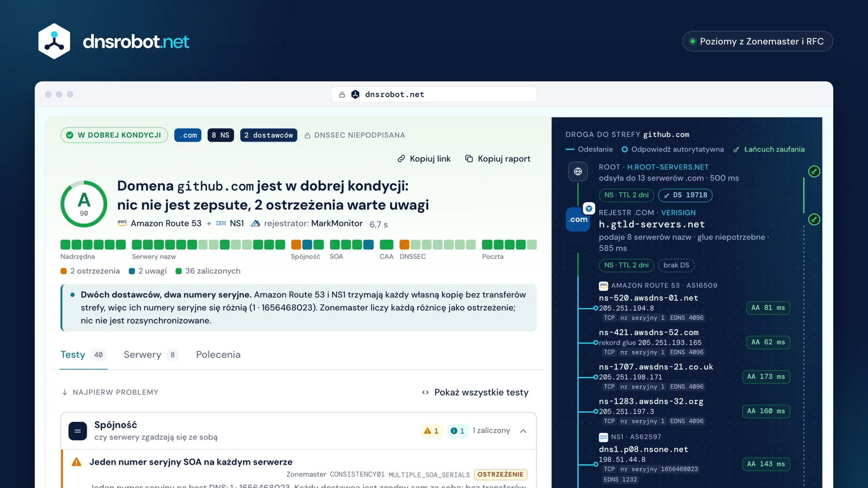Viewport: 868px width, 488px height.
Task: Click the orange 2 ostrzeżenia legend swatch
Action: (63, 271)
